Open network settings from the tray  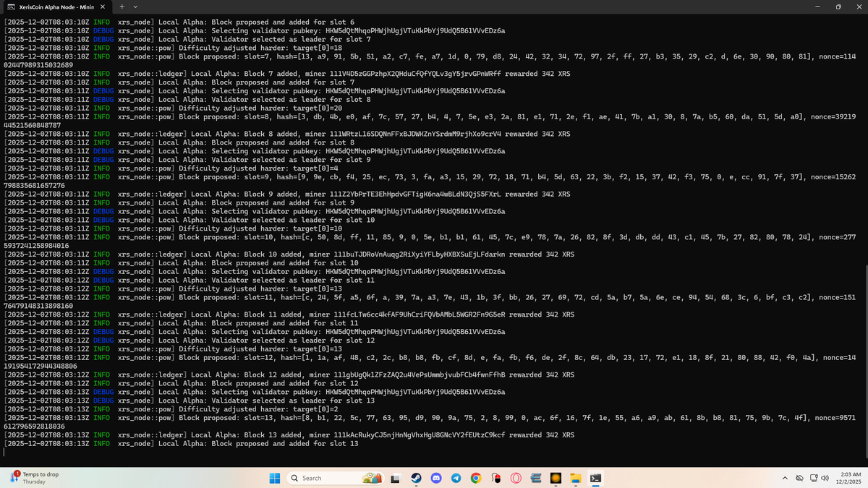coord(812,478)
